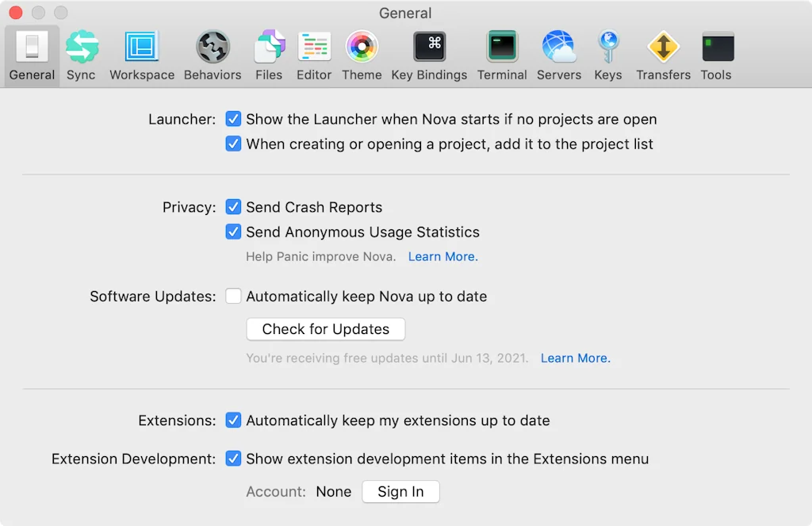Uncheck Automatically keep my extensions up to date

pos(233,420)
